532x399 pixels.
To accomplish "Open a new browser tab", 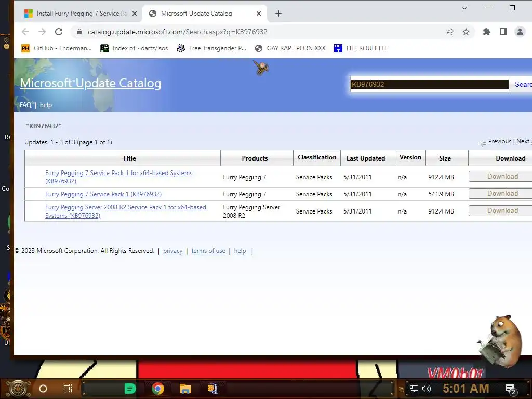I will tap(278, 14).
